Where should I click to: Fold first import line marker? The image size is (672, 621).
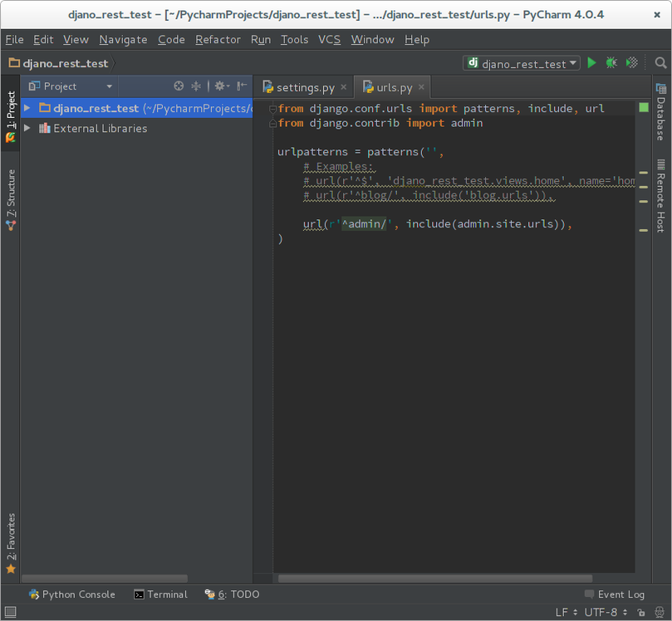click(x=272, y=110)
